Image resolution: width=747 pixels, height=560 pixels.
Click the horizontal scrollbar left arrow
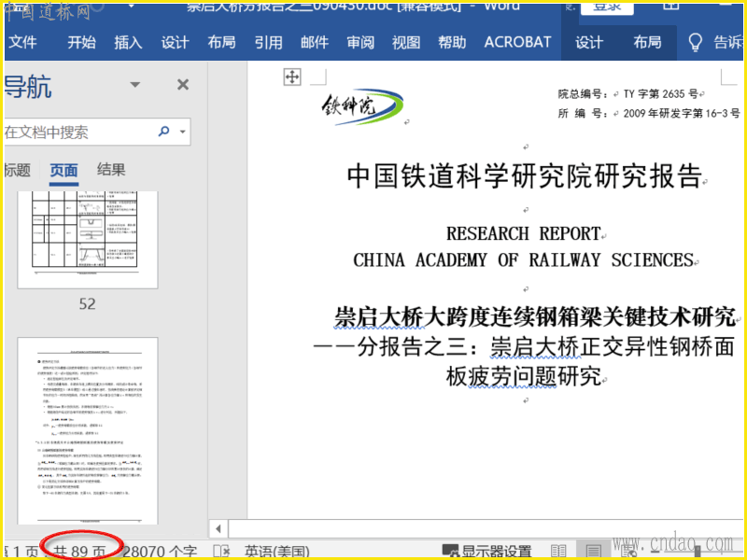(x=218, y=528)
